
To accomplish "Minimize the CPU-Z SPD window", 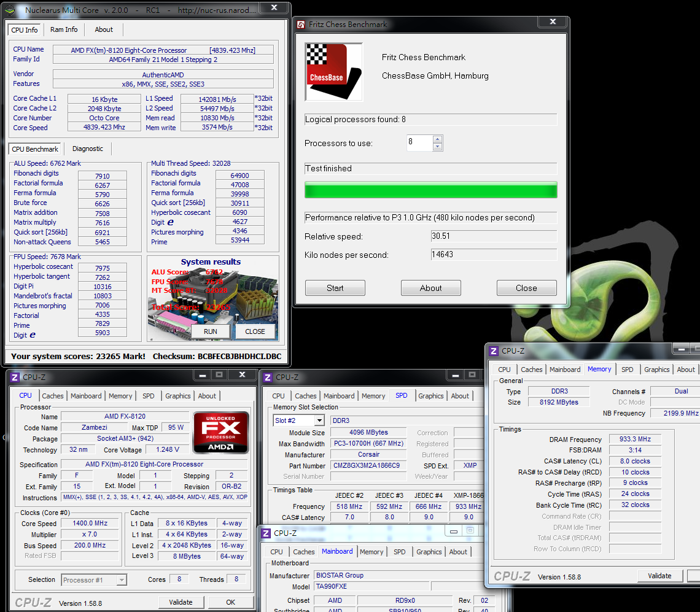I will coord(455,375).
